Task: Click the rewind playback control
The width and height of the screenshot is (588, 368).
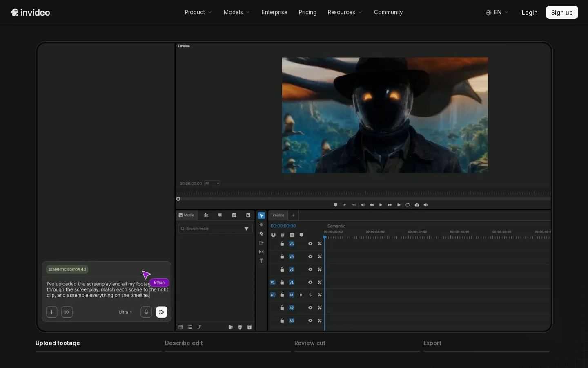Action: pyautogui.click(x=372, y=205)
